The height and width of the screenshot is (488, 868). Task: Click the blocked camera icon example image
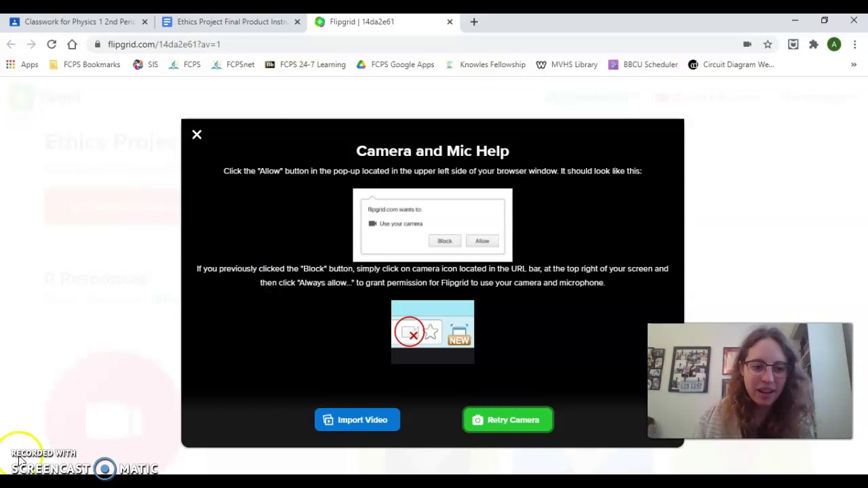tap(433, 331)
